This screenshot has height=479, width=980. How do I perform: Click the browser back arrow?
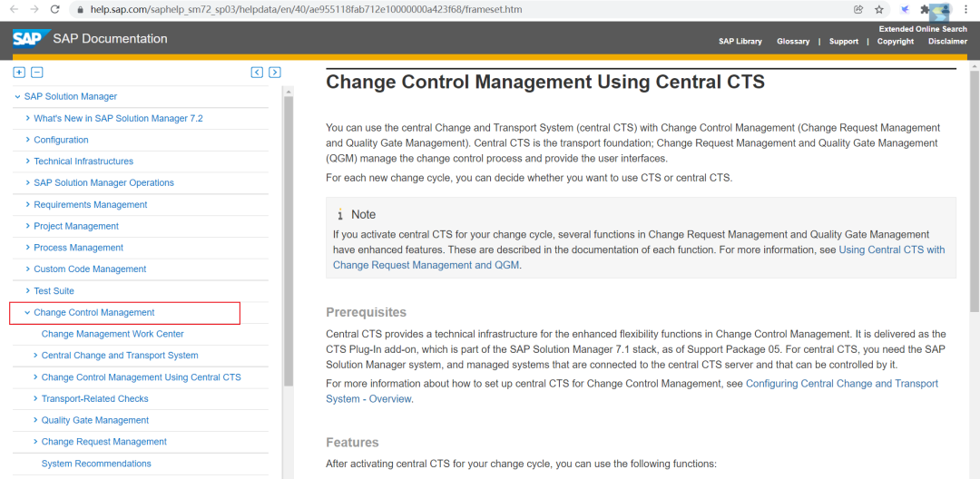click(15, 9)
